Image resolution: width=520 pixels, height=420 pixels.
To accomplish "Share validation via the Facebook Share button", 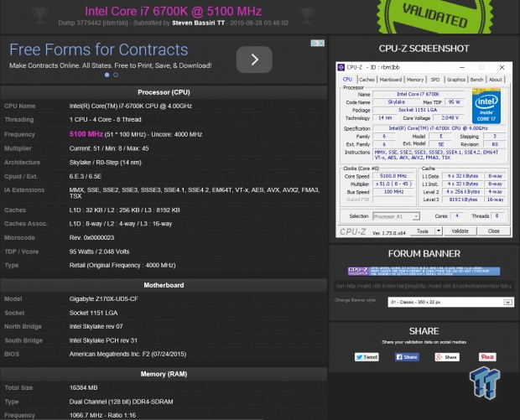I will pyautogui.click(x=407, y=357).
